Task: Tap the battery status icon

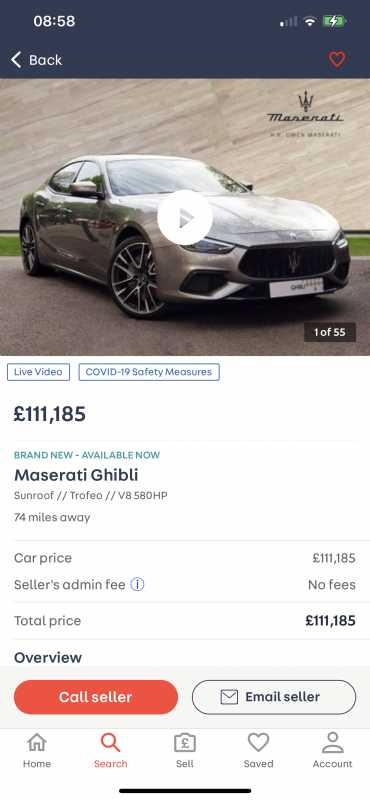Action: [x=334, y=21]
